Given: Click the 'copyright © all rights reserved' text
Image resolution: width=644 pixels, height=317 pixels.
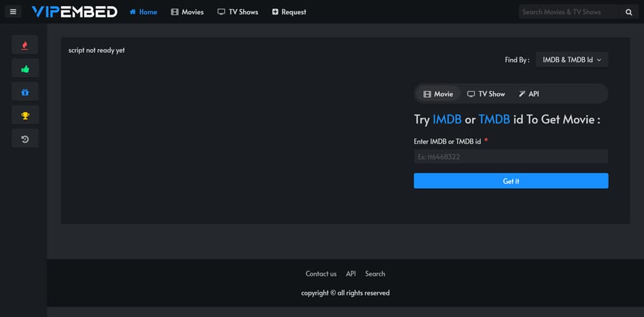Looking at the screenshot, I should [345, 293].
